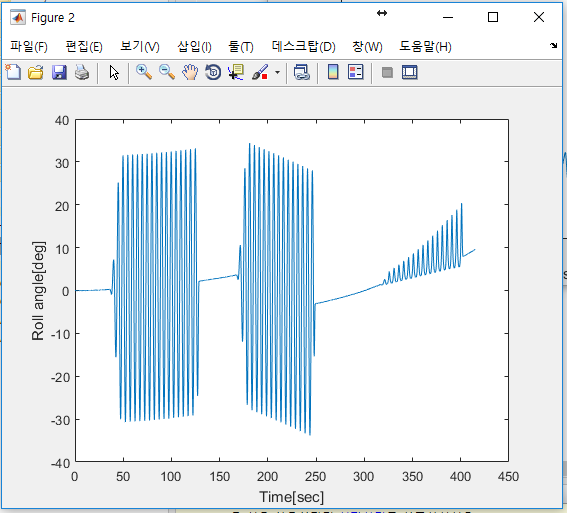Select the Data Cursor tool

(236, 72)
